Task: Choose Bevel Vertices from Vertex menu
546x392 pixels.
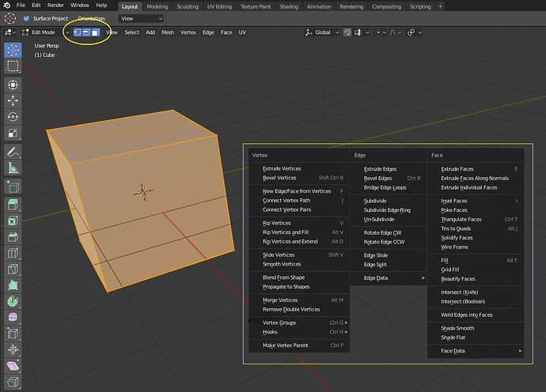Action: (299, 178)
